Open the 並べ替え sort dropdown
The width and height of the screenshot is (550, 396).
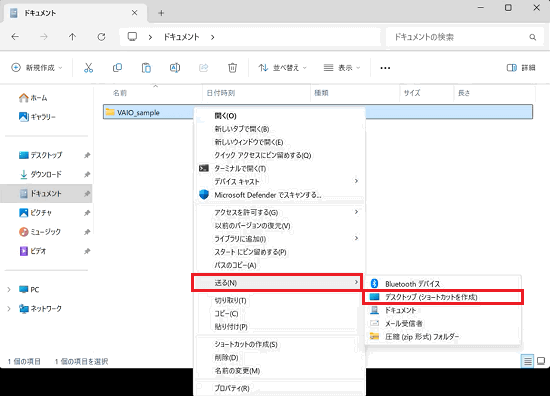click(x=282, y=68)
